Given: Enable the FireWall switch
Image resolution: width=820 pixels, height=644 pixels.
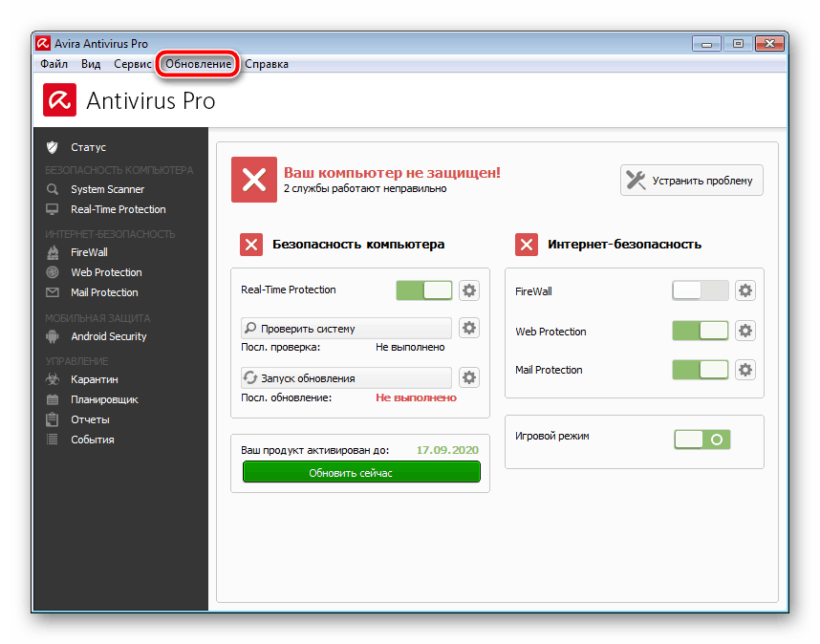Looking at the screenshot, I should click(x=700, y=291).
